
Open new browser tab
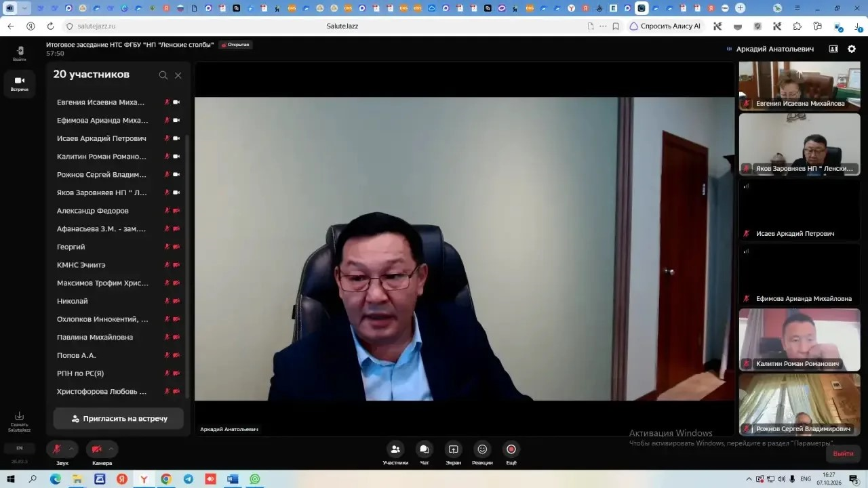click(740, 8)
